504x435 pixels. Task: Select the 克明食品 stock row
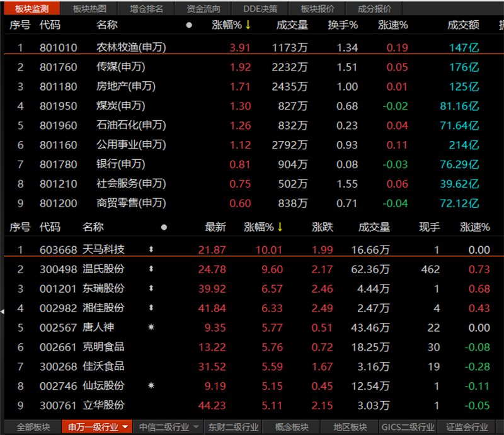(103, 347)
